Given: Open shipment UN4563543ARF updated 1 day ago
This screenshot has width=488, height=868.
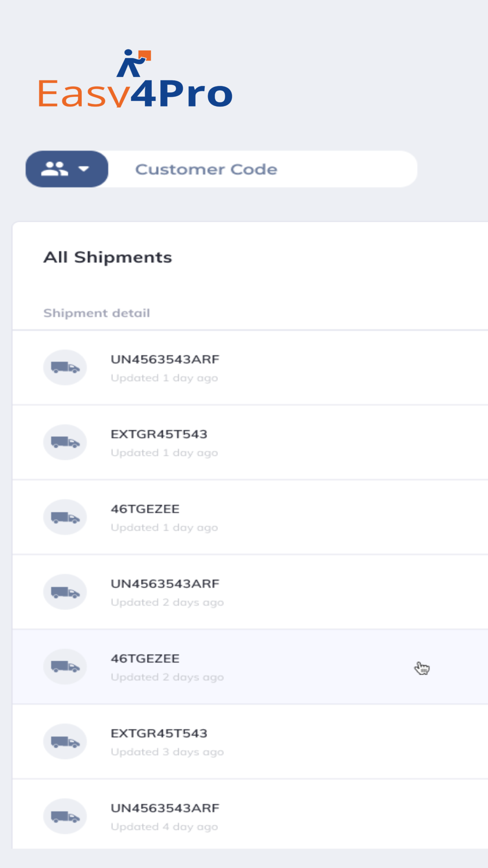Looking at the screenshot, I should click(x=250, y=368).
